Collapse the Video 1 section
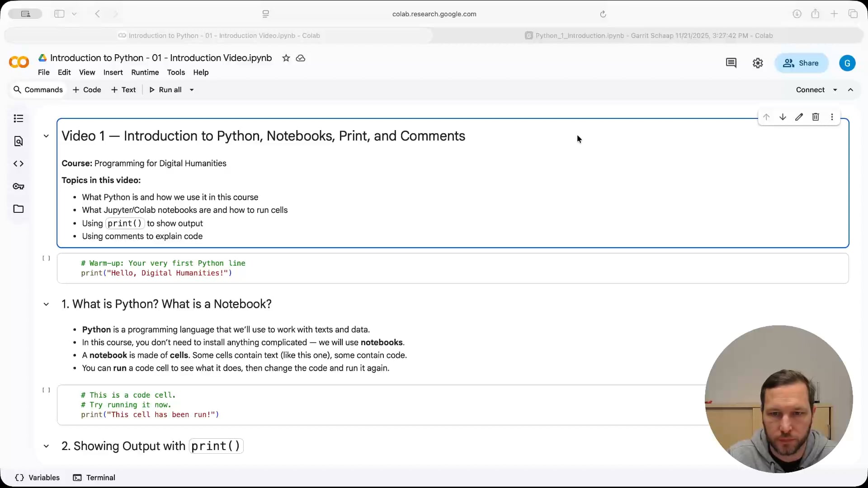The width and height of the screenshot is (868, 488). [x=46, y=136]
